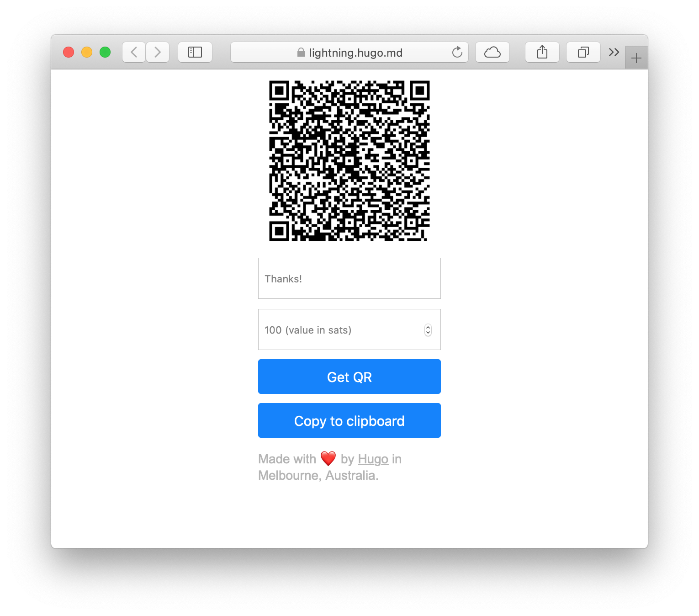This screenshot has width=699, height=616.
Task: Go forward with the Safari forward arrow
Action: click(158, 52)
